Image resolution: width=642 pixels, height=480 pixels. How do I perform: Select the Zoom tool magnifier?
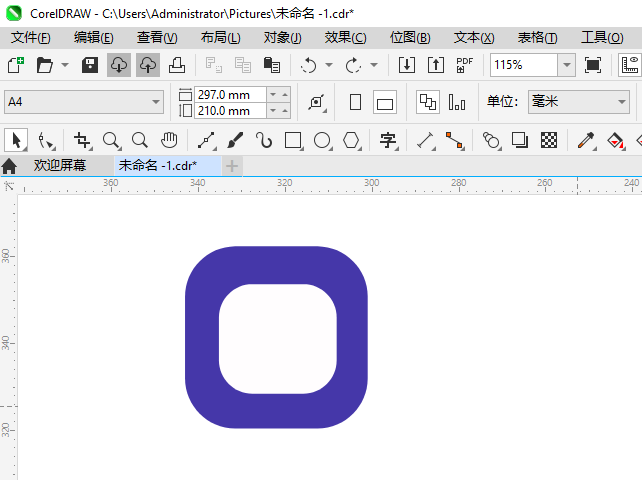click(111, 140)
